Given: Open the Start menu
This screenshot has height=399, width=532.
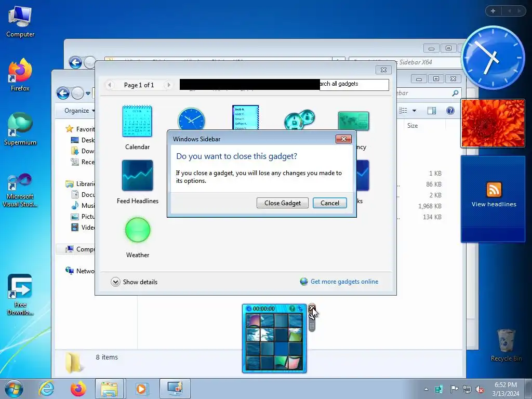Looking at the screenshot, I should [14, 389].
